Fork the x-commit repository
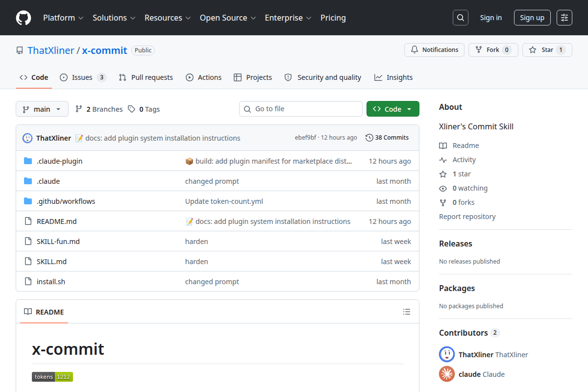Image resolution: width=588 pixels, height=392 pixels. tap(493, 50)
